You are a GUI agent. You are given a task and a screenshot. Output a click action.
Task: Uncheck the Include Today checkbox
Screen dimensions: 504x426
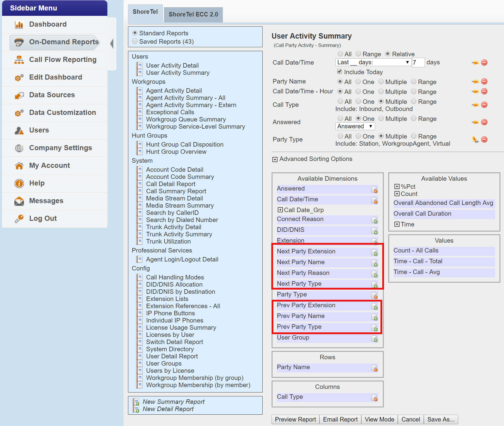(x=339, y=71)
